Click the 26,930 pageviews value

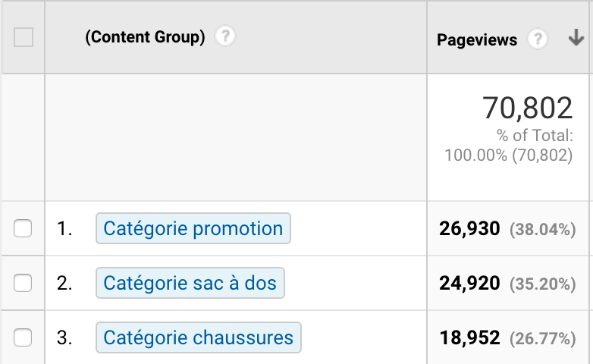(x=469, y=228)
